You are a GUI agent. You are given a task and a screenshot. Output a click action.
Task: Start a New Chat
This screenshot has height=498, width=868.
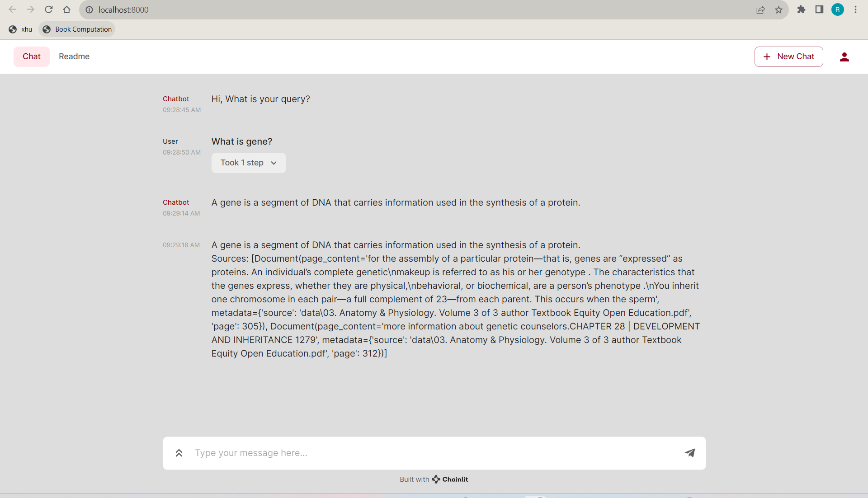[788, 56]
